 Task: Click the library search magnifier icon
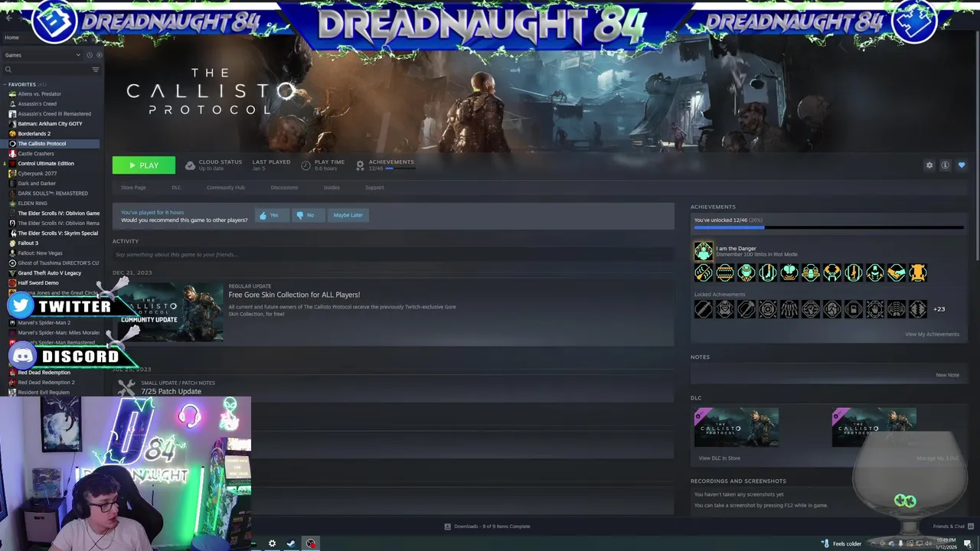(x=8, y=70)
